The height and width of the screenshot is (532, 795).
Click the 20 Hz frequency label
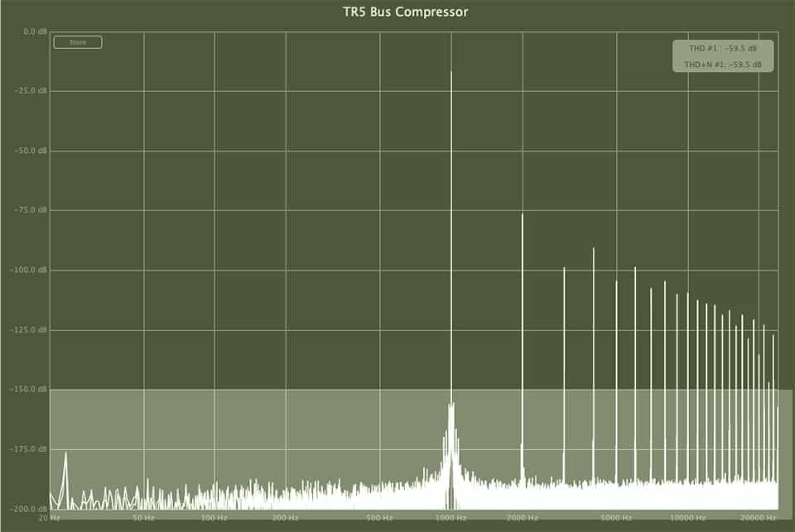tap(49, 517)
